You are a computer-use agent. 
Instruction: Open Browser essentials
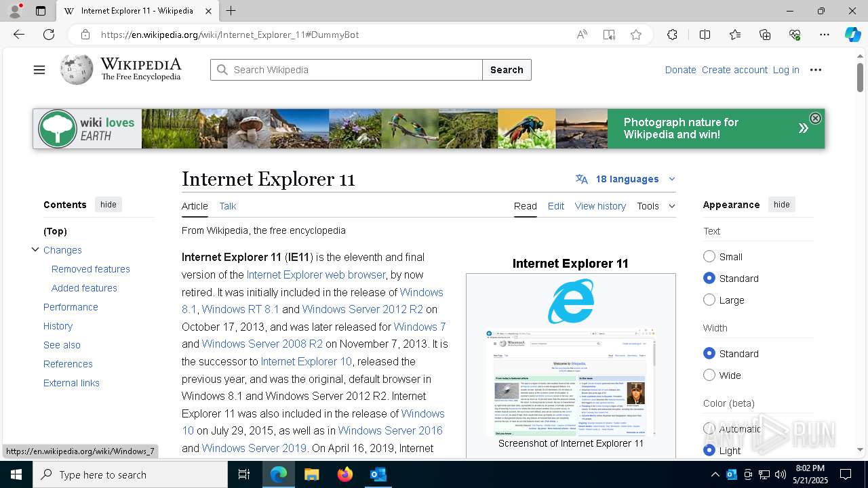795,35
